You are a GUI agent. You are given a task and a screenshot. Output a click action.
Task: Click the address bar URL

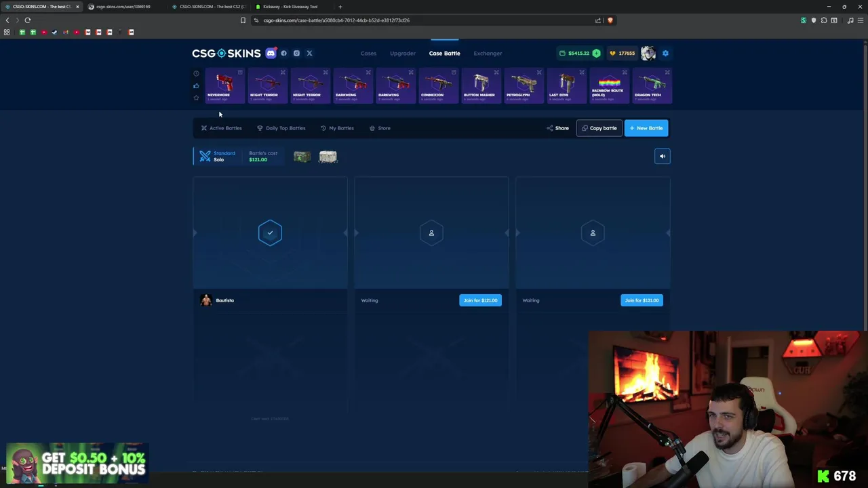click(x=336, y=20)
